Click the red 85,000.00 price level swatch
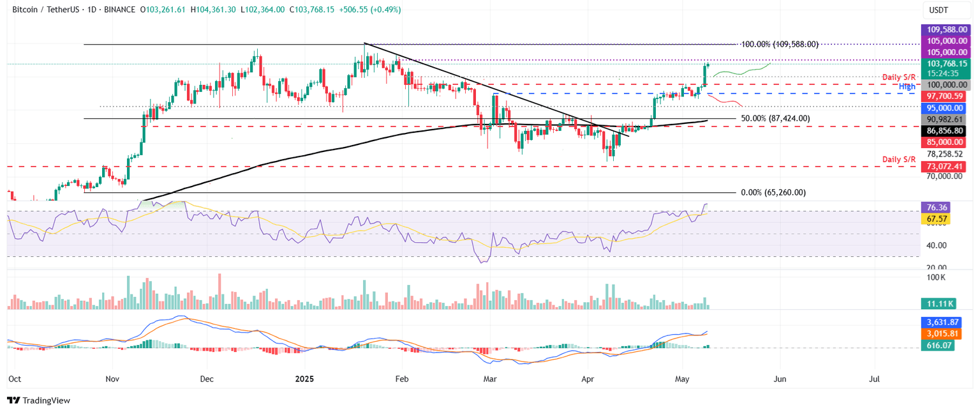This screenshot has width=980, height=412. click(944, 142)
